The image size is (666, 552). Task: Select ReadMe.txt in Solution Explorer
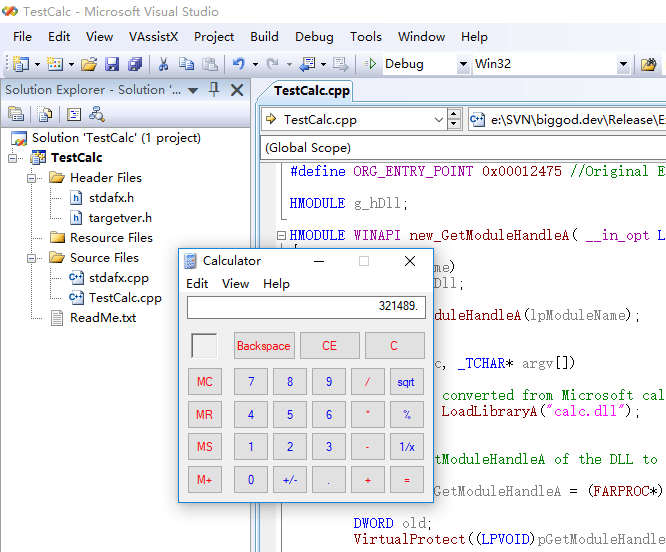tap(103, 318)
